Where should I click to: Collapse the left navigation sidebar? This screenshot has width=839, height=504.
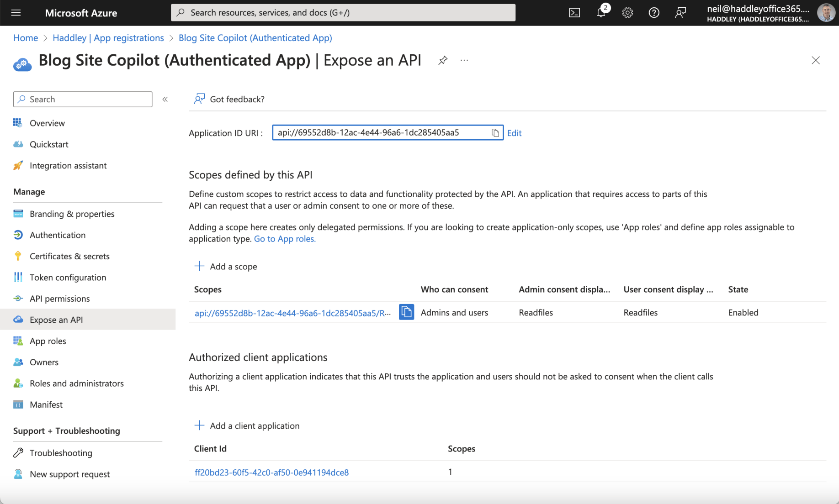pos(165,99)
